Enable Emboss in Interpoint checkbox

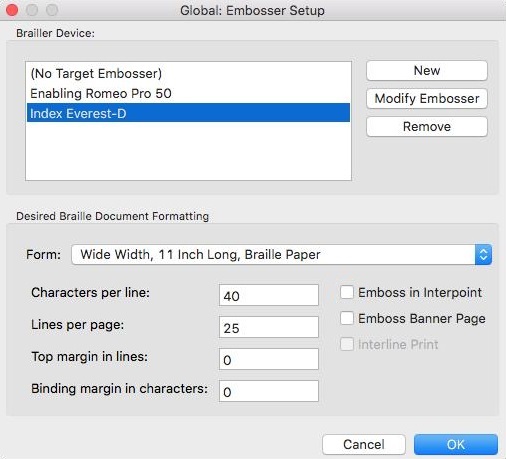click(x=347, y=292)
